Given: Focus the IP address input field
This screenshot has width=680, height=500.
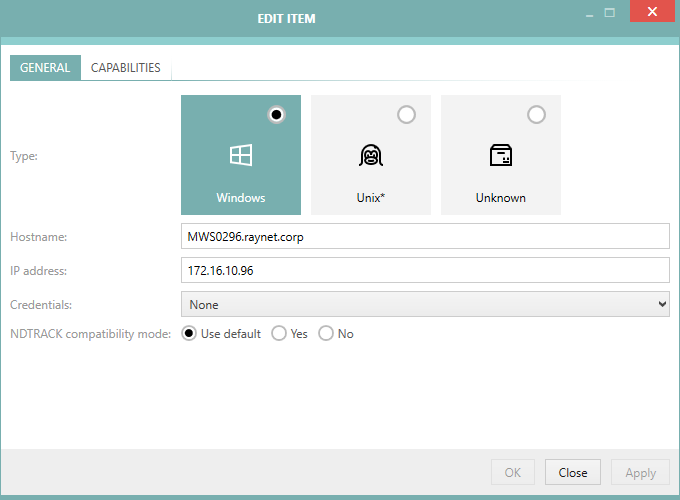Looking at the screenshot, I should (x=425, y=270).
